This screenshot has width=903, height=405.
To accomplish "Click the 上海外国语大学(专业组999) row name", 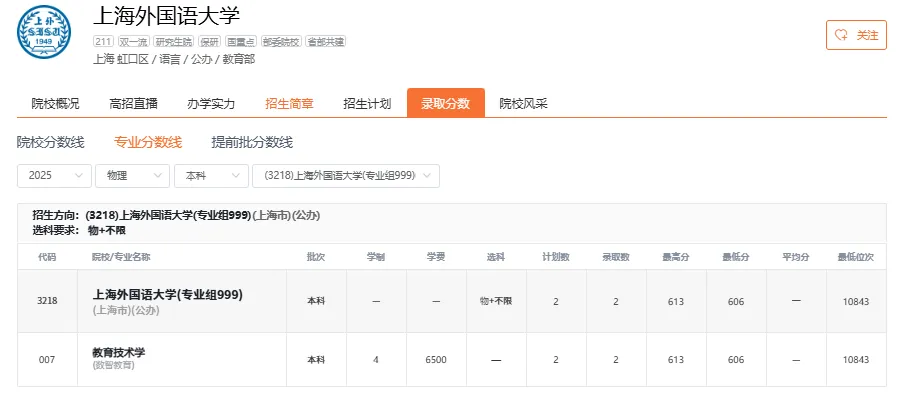I will point(168,294).
